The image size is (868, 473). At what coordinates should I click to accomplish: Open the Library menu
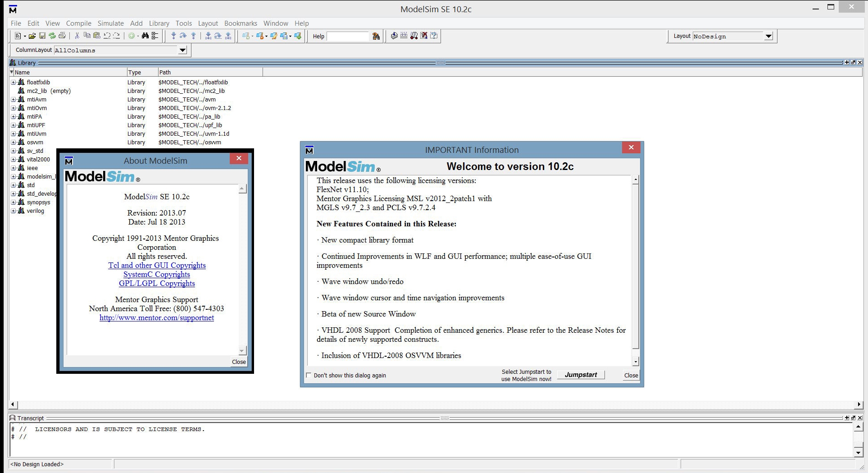tap(159, 23)
